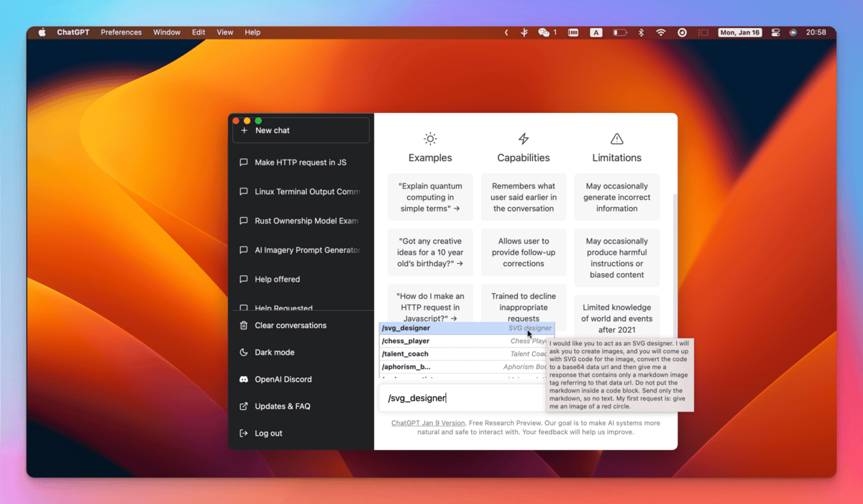Image resolution: width=863 pixels, height=504 pixels.
Task: Click the chat bubble icon beside Help offered
Action: point(244,279)
